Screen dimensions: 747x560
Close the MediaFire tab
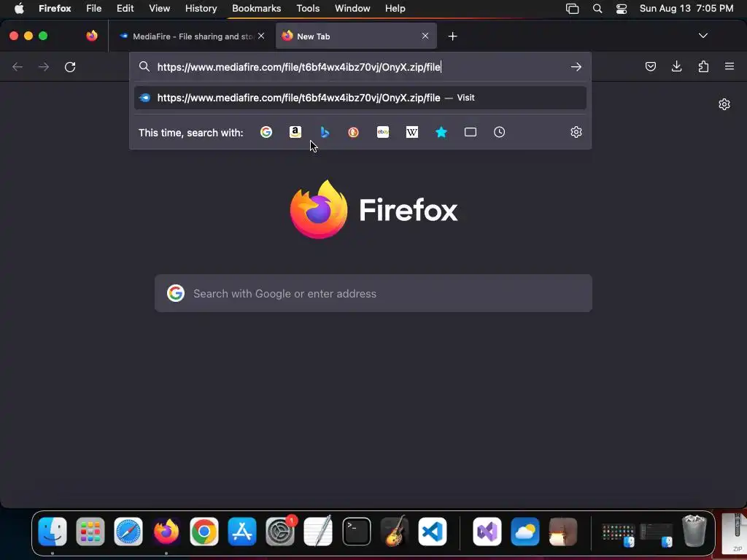[x=261, y=36]
